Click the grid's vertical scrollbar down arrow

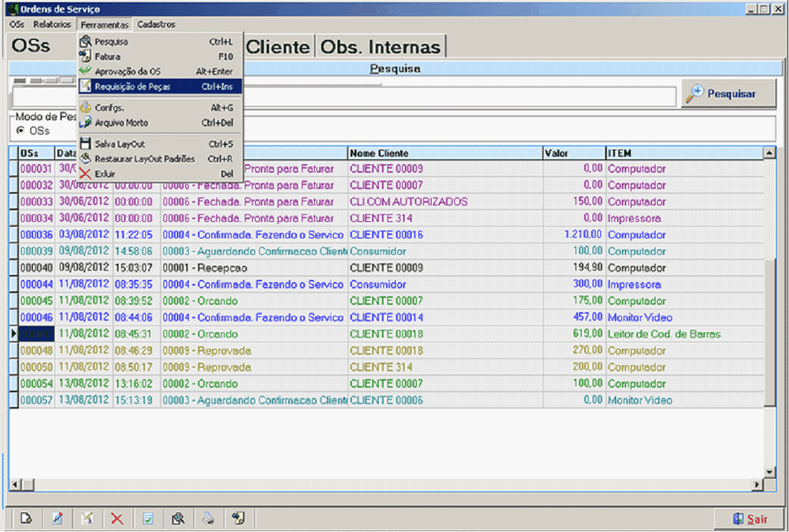click(x=769, y=472)
